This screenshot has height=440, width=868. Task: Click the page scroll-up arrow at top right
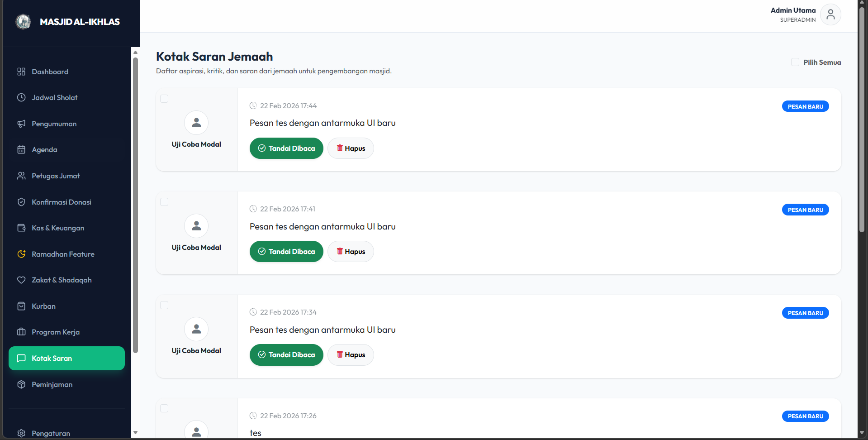pos(862,3)
